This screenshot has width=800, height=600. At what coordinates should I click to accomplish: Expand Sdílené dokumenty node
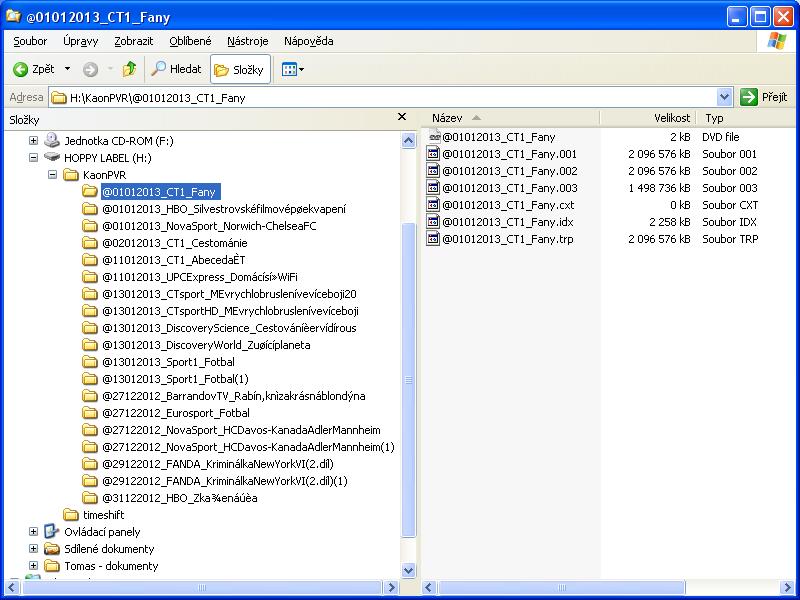[33, 548]
